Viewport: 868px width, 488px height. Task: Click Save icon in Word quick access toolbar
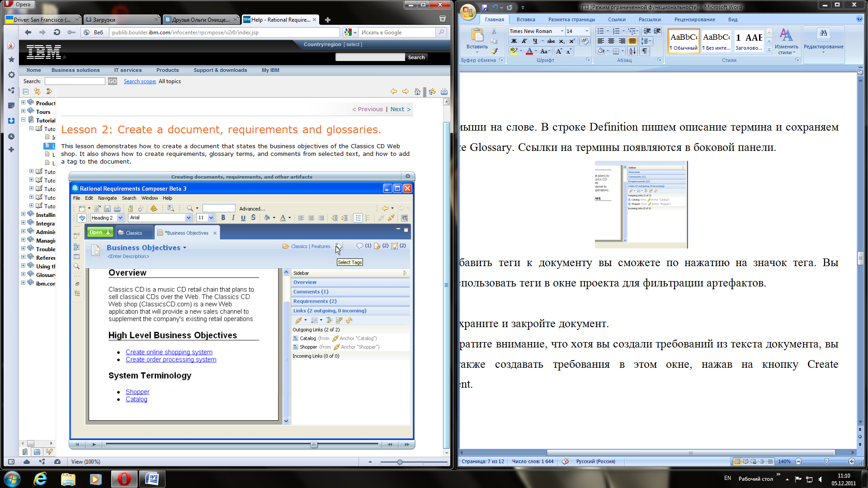[485, 7]
